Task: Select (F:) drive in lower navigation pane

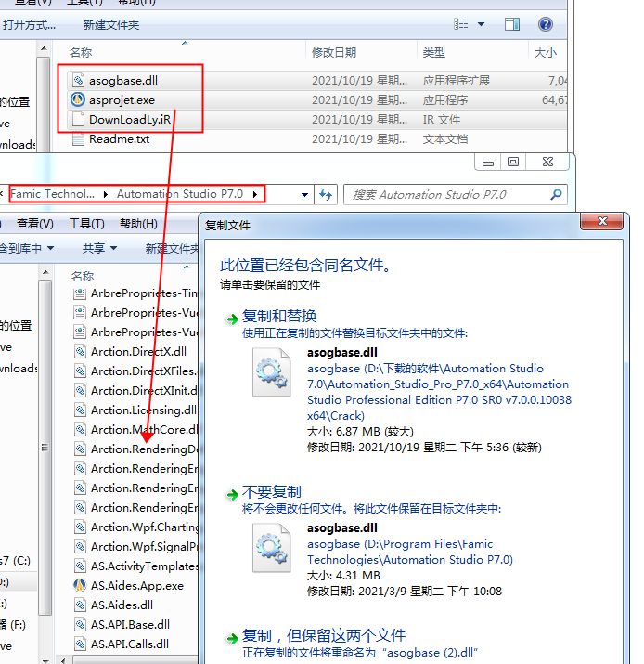Action: 13,625
